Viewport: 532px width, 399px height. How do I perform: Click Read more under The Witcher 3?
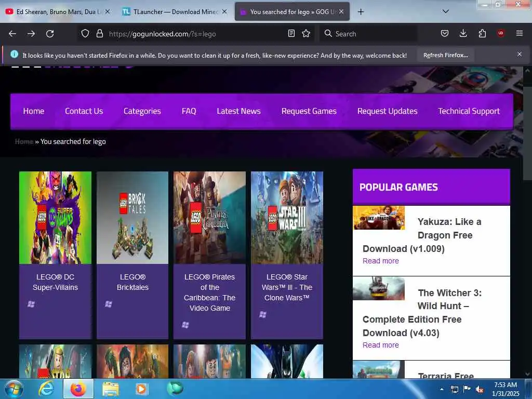click(381, 345)
